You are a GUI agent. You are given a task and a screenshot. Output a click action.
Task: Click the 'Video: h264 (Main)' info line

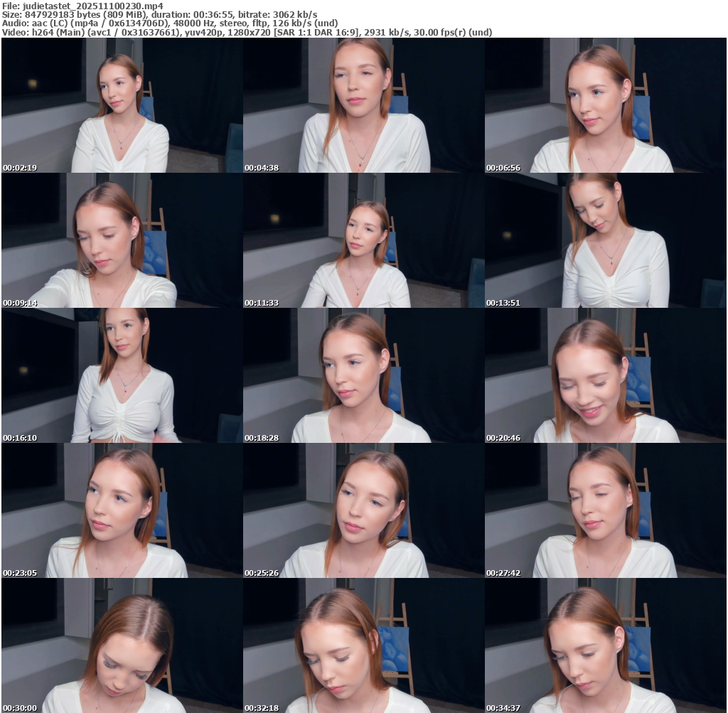[247, 32]
